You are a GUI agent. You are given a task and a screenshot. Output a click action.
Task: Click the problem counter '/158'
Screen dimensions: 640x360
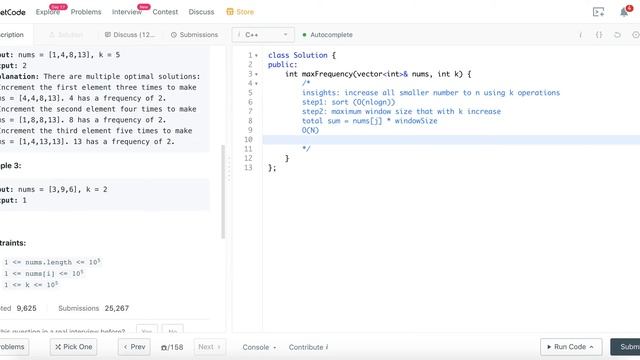pos(172,347)
